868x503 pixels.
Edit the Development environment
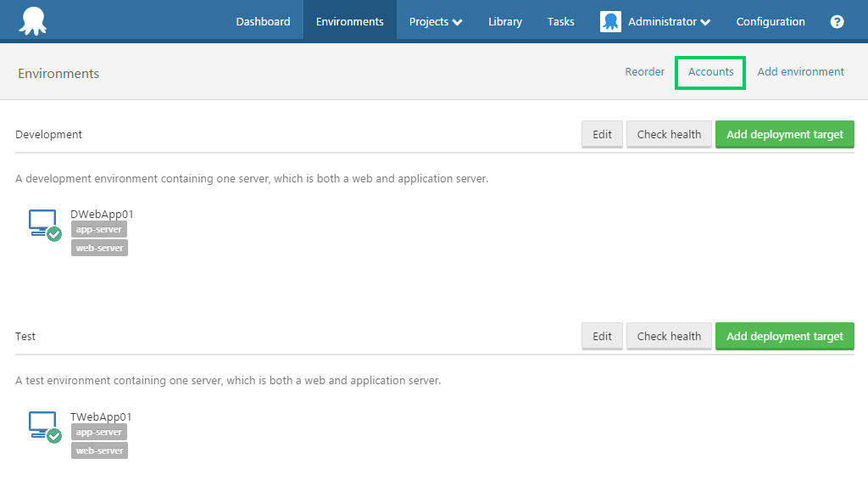[602, 133]
